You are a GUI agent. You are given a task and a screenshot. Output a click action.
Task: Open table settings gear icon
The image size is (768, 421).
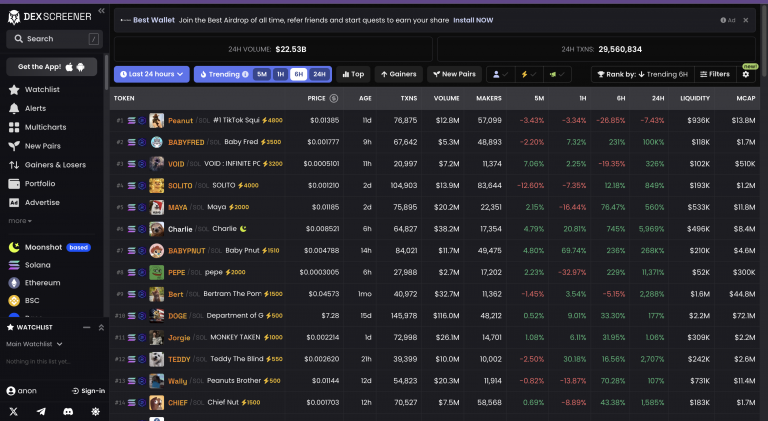(x=745, y=74)
